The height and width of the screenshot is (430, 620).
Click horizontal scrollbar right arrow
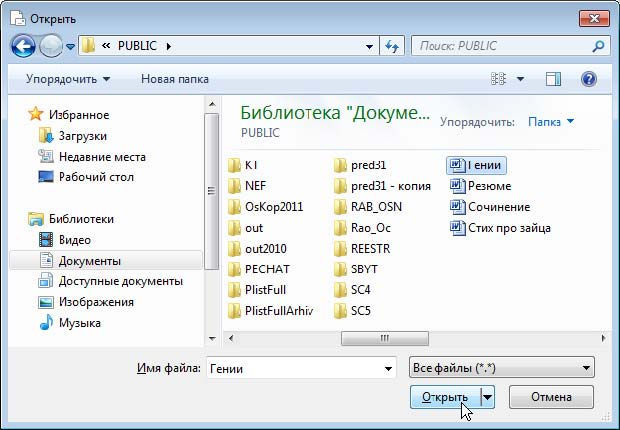tap(603, 338)
